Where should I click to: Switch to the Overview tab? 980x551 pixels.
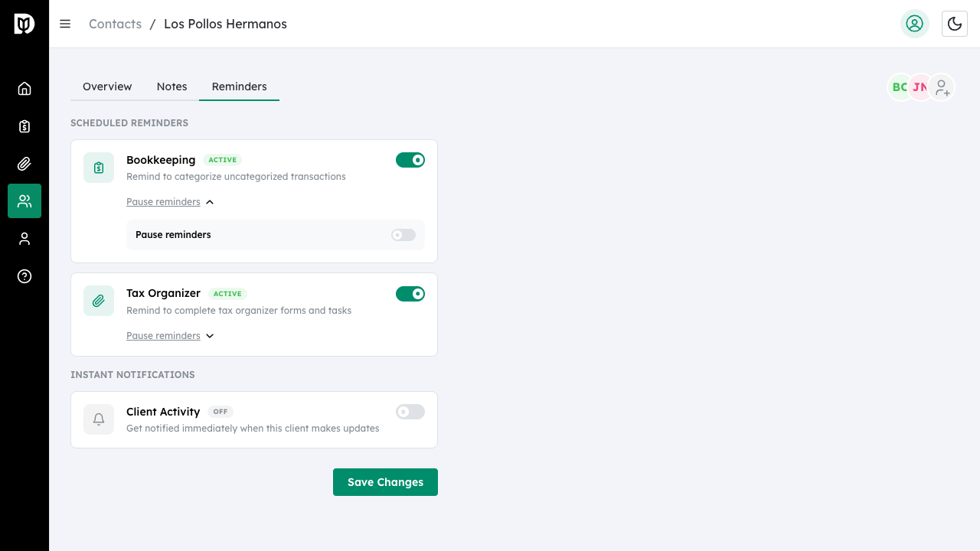coord(107,86)
